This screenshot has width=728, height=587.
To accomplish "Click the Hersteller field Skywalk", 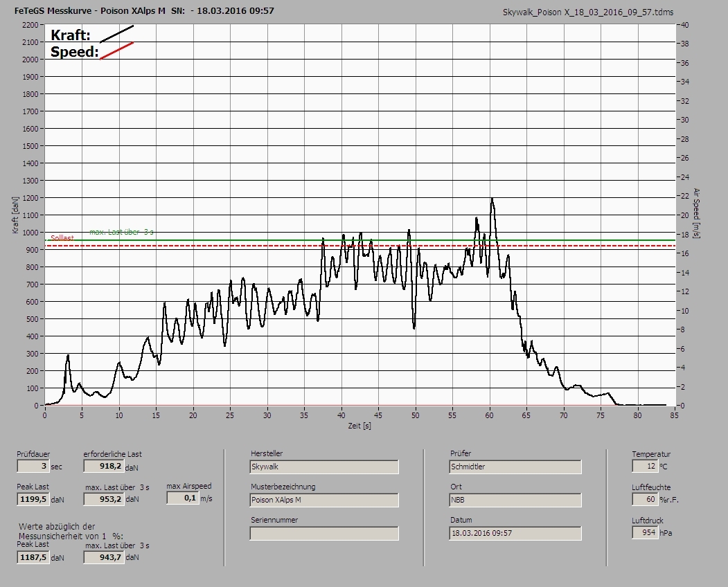I will coord(324,467).
